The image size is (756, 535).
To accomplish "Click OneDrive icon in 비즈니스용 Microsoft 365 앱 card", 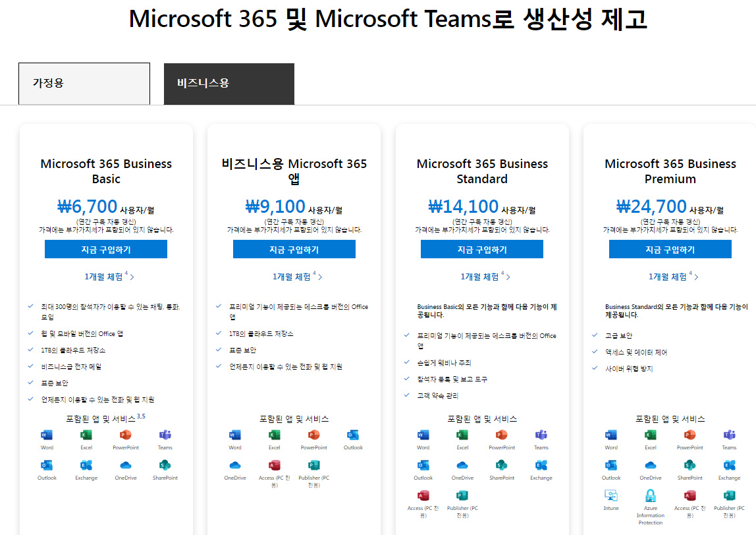I will [235, 466].
